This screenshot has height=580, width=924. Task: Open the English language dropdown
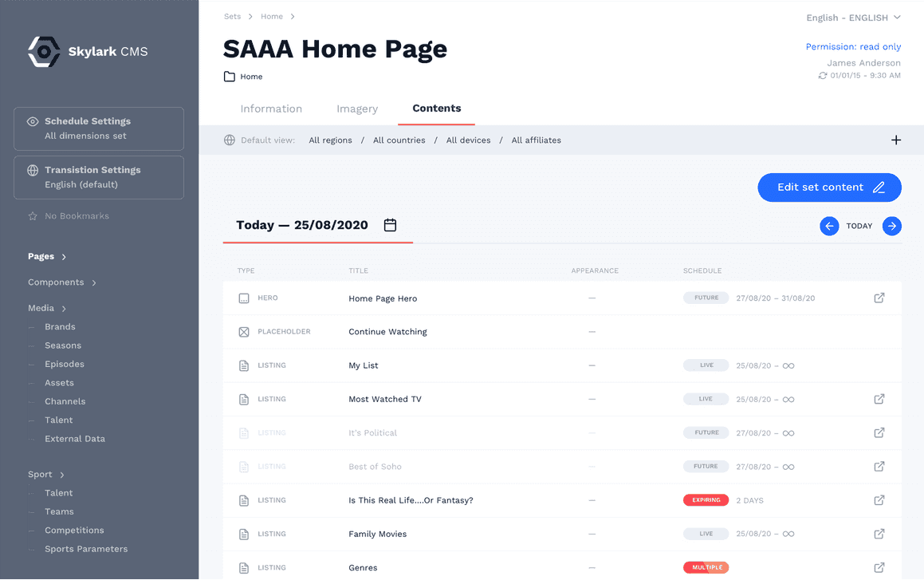pos(853,18)
